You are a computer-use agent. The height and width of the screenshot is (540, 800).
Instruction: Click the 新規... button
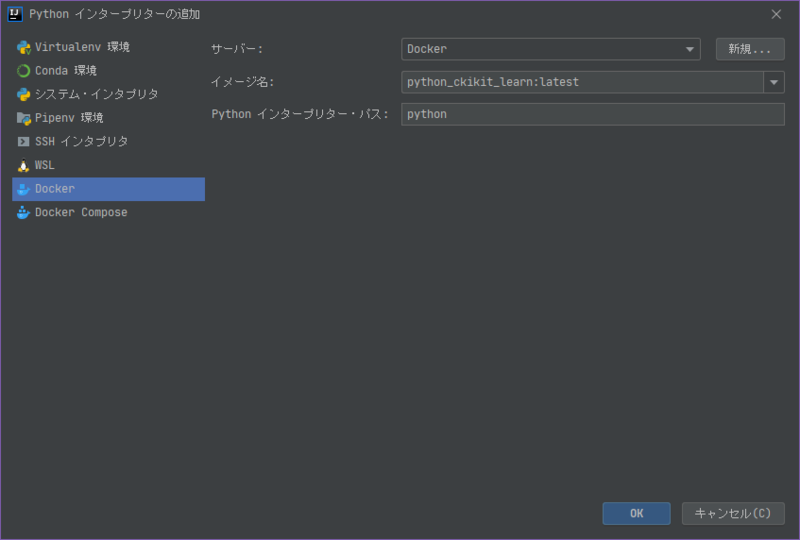click(750, 49)
